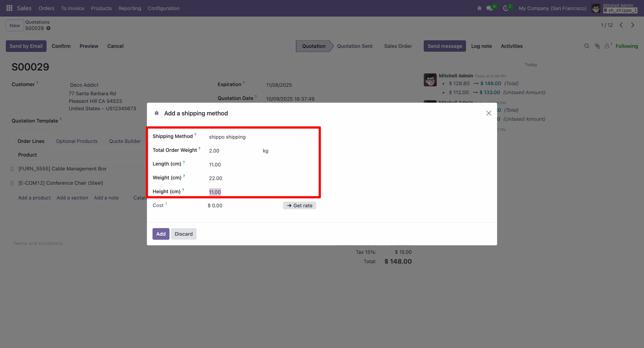Switch to the Order Lines tab

click(31, 141)
